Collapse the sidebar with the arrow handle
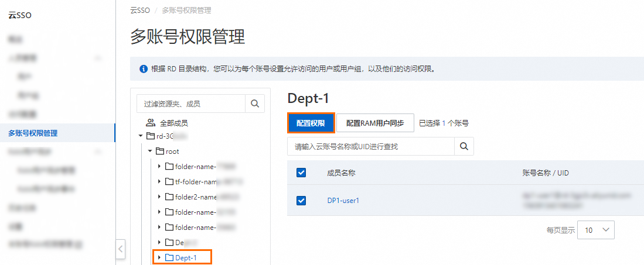Image resolution: width=644 pixels, height=265 pixels. coord(120,249)
